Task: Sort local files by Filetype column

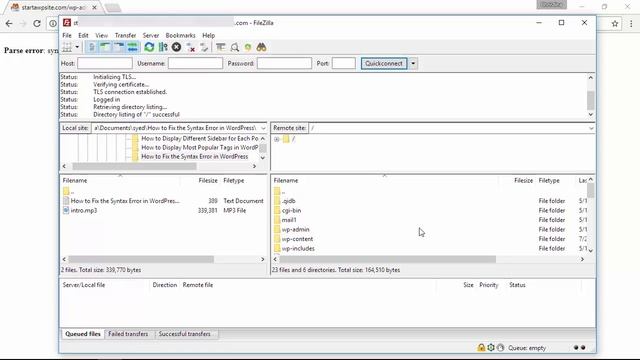Action: (234, 180)
